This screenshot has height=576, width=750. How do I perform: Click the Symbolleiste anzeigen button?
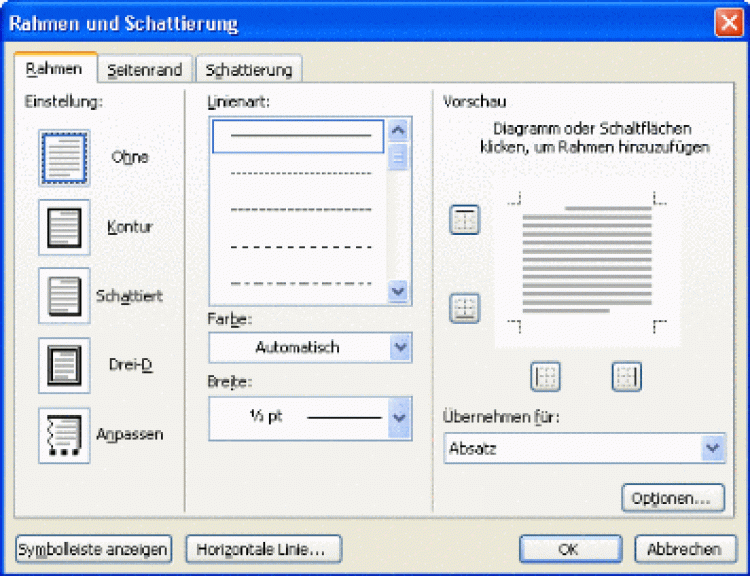tap(94, 549)
